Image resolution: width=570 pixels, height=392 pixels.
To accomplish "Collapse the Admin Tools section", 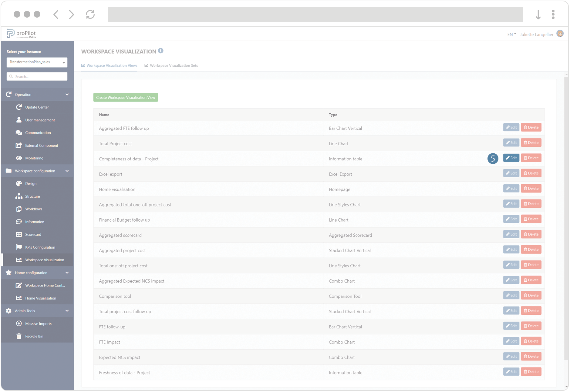I will pyautogui.click(x=67, y=311).
